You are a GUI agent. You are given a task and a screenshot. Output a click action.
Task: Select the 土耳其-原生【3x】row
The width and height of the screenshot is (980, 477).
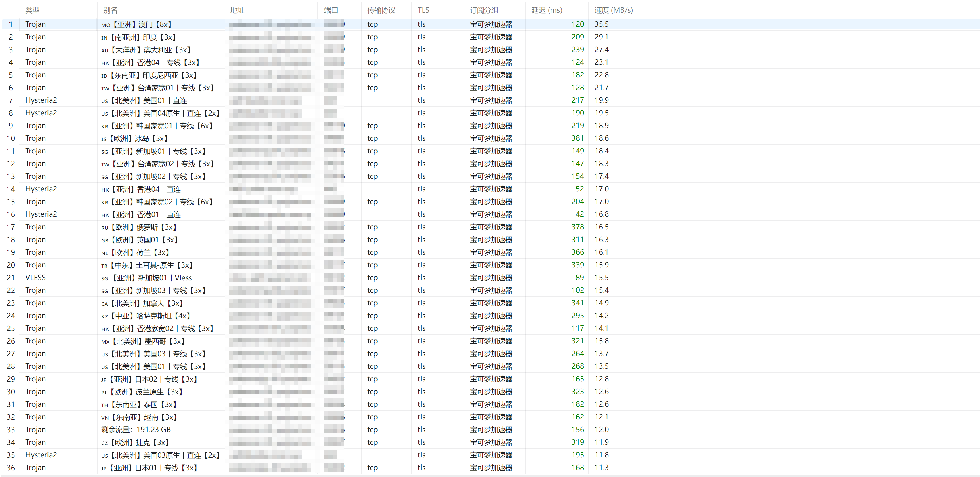coord(490,265)
